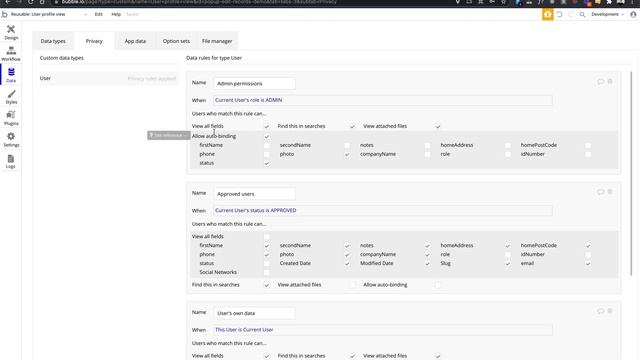The height and width of the screenshot is (360, 640).
Task: Toggle Find this in searches, Approved users
Action: pyautogui.click(x=267, y=285)
